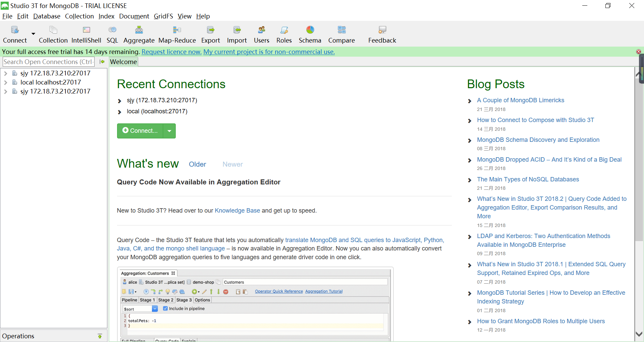Click the Feedback toolbar icon
The image size is (644, 342).
(382, 35)
